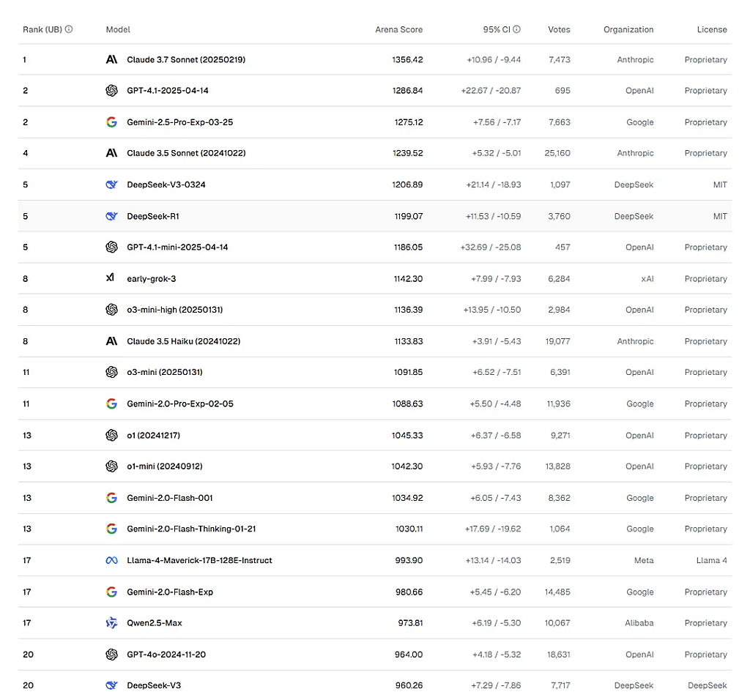Select the 3,760 votes cell
750x700 pixels.
(x=559, y=216)
